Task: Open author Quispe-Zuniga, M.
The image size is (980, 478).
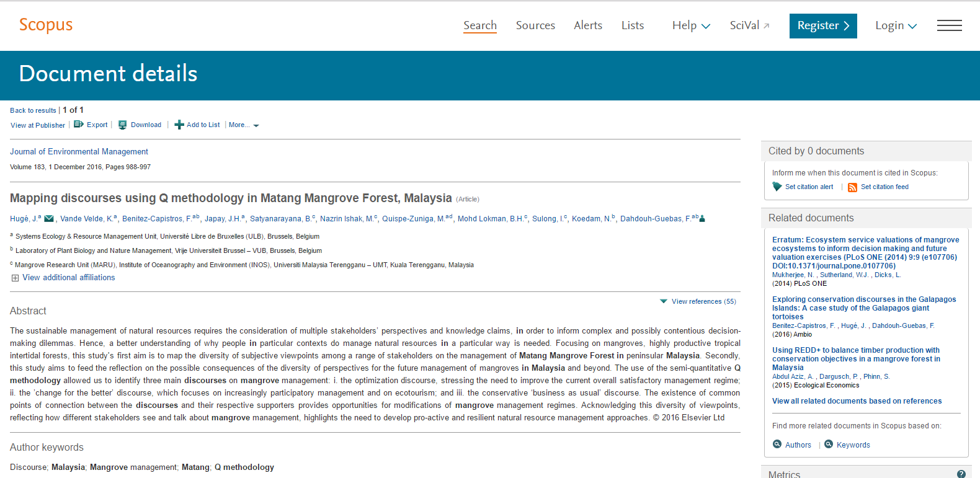Action: 412,218
